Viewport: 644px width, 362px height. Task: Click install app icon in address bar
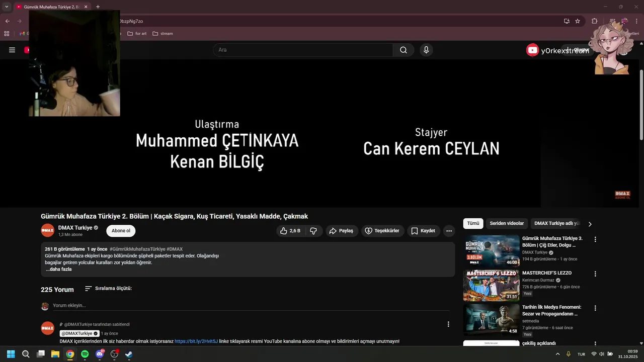tap(567, 21)
